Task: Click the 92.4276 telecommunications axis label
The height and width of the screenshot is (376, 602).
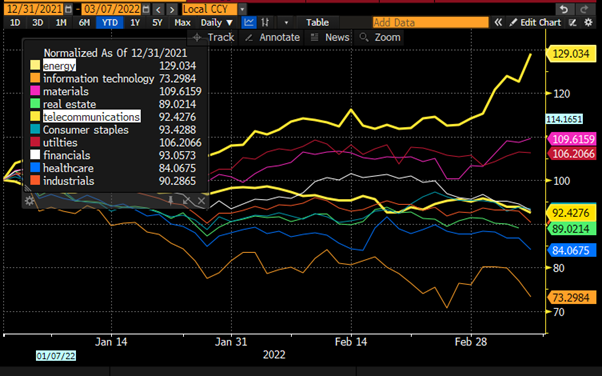Action: point(571,213)
